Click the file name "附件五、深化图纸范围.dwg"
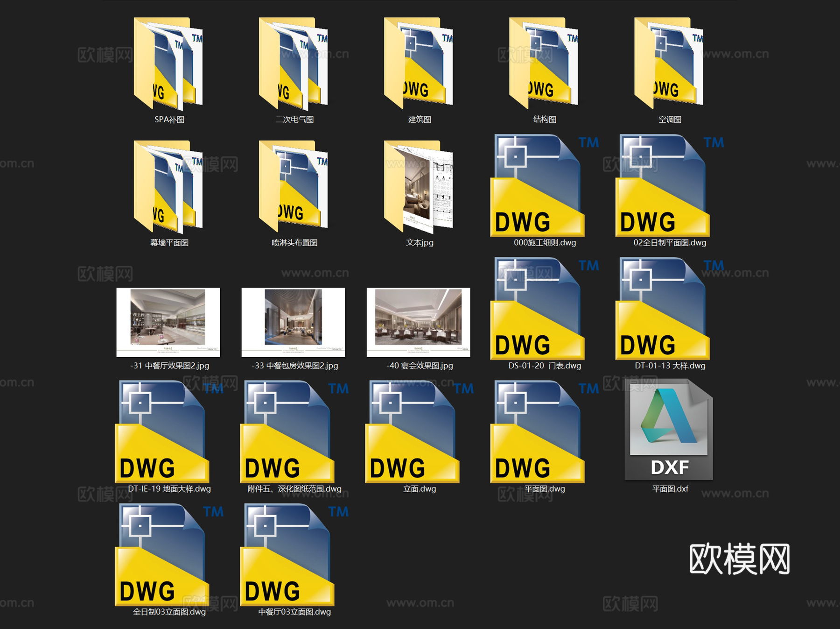The height and width of the screenshot is (629, 840). [294, 489]
